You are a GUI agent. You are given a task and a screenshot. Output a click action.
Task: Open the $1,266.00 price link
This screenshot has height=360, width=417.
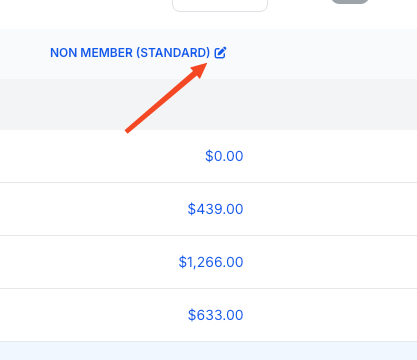[211, 262]
